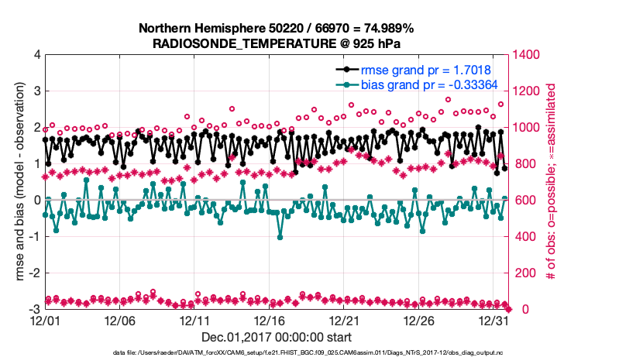Click the 12/16 x-axis tick label
This screenshot has width=643, height=364.
[x=270, y=319]
